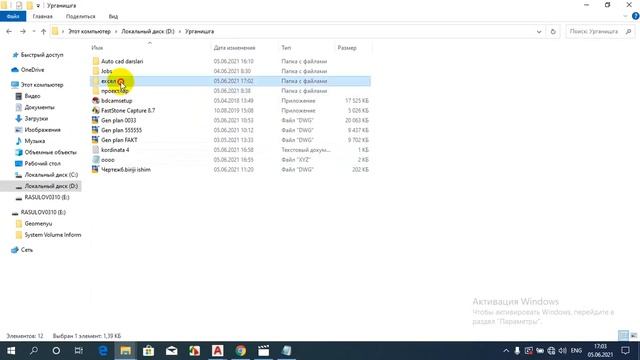
Task: Open the Windows Start menu
Action: (11, 351)
